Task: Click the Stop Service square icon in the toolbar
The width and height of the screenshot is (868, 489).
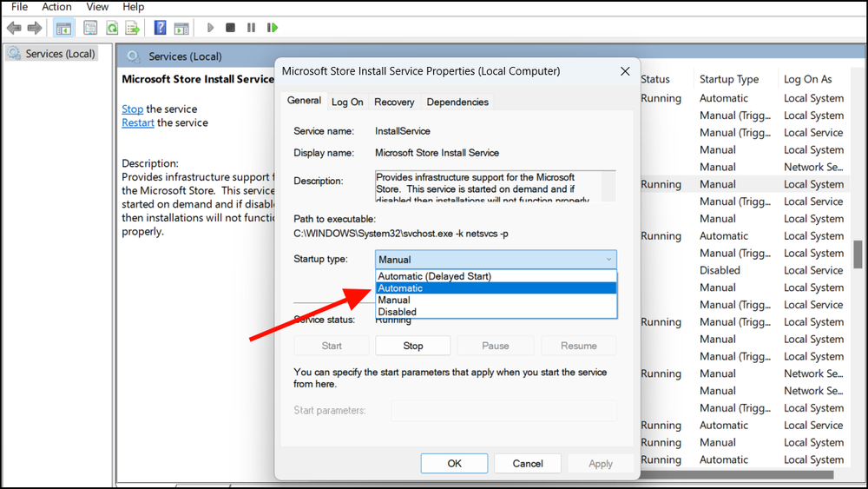Action: [x=230, y=28]
